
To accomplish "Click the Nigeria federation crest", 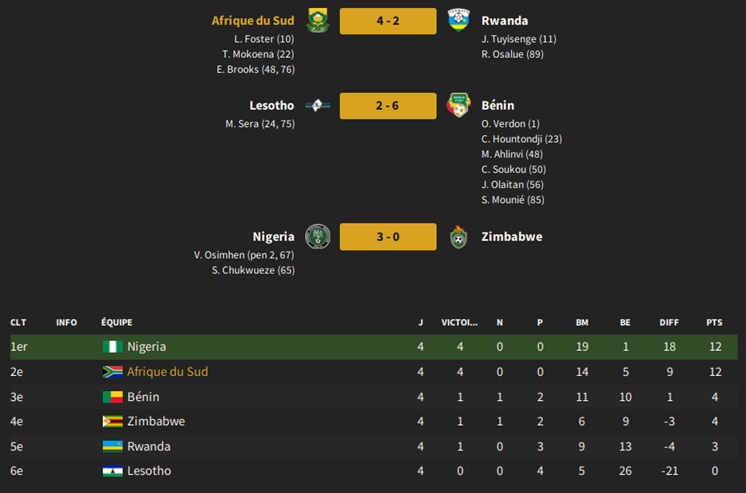I will click(318, 237).
